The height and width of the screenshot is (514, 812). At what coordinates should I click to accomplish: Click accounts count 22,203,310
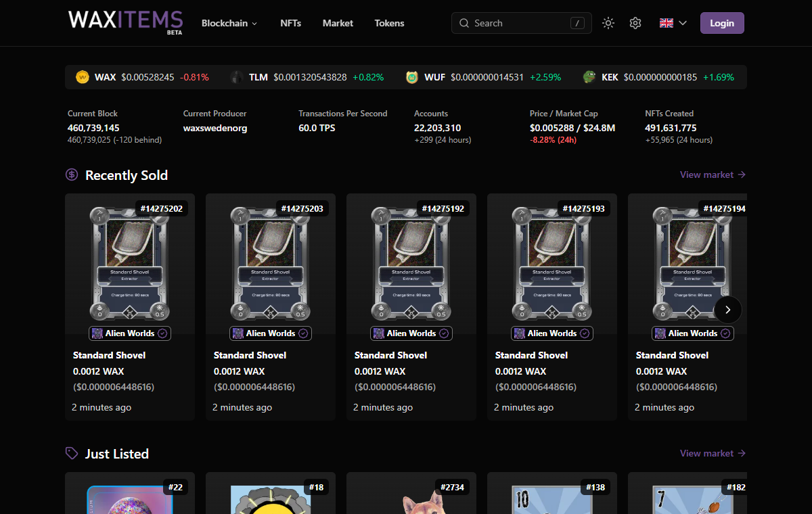coord(437,128)
